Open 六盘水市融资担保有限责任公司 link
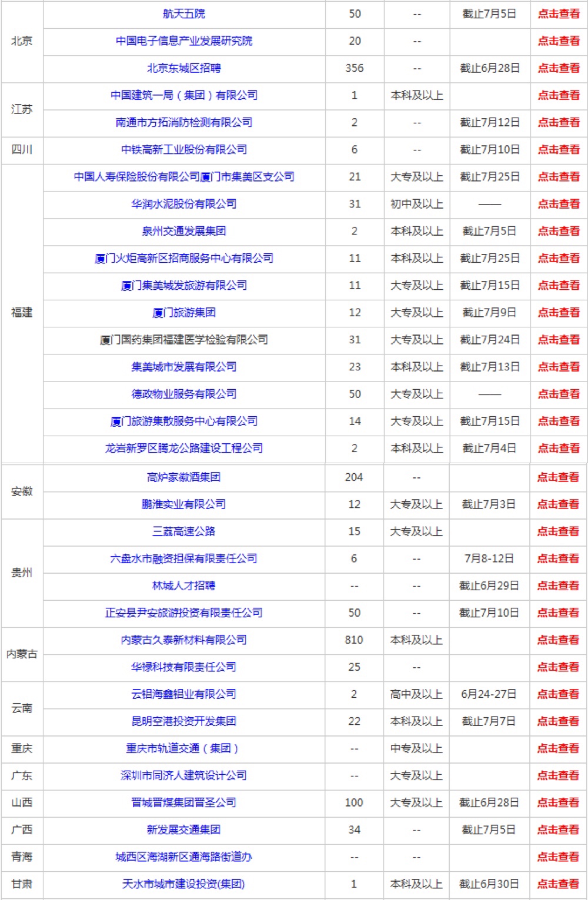The image size is (588, 900). [184, 558]
